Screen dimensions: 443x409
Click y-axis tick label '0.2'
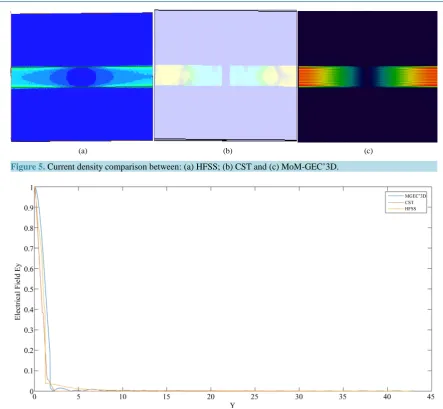tap(29, 350)
